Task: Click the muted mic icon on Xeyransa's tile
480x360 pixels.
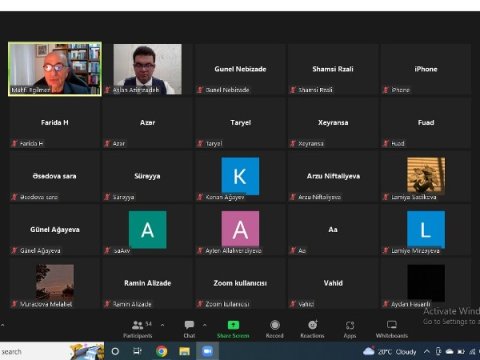Action: [x=293, y=143]
